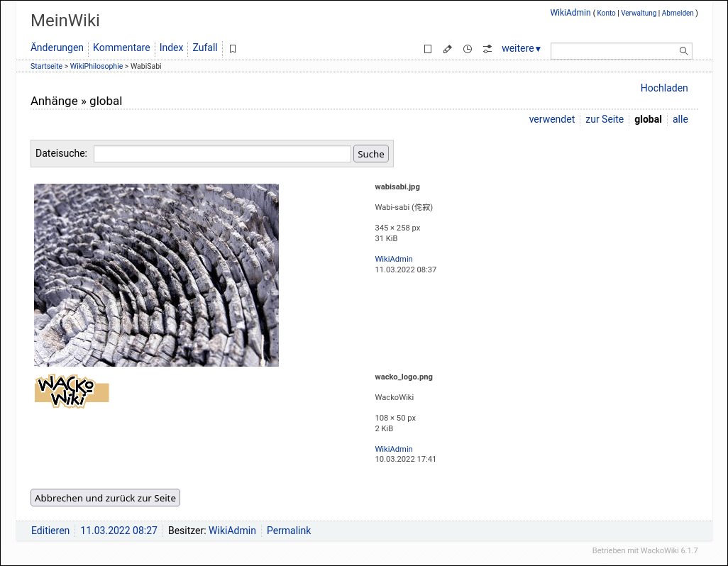Image resolution: width=728 pixels, height=566 pixels.
Task: Click the magnifier icon in search box
Action: pos(683,50)
